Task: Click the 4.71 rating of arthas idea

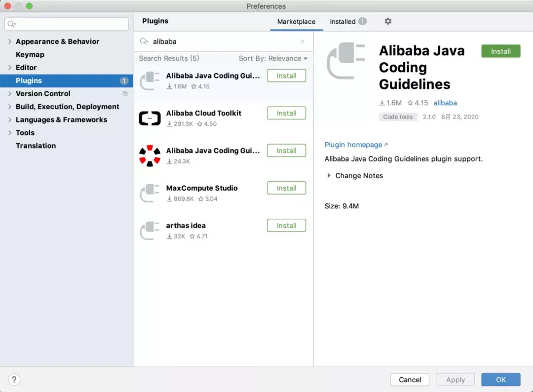Action: [x=198, y=236]
